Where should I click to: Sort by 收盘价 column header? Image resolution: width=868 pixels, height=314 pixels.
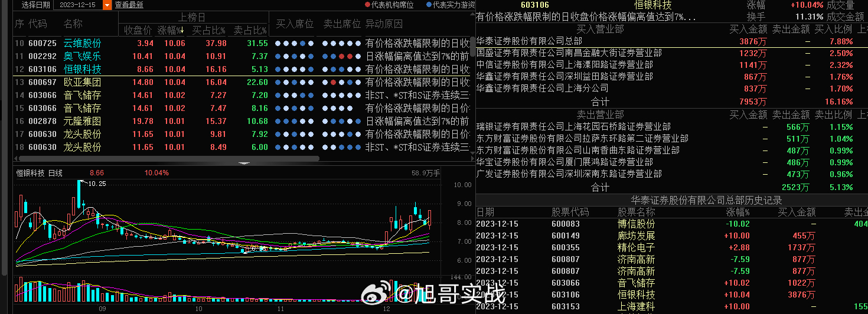pyautogui.click(x=137, y=30)
